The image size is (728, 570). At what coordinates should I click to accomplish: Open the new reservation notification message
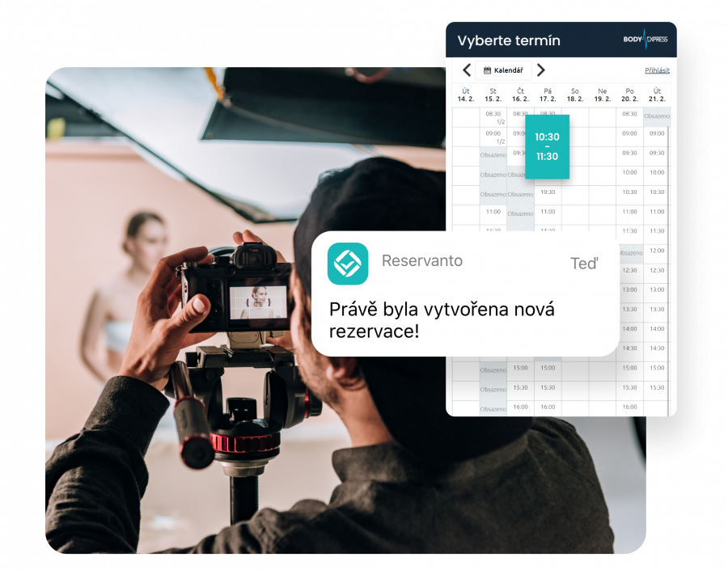coord(441,319)
